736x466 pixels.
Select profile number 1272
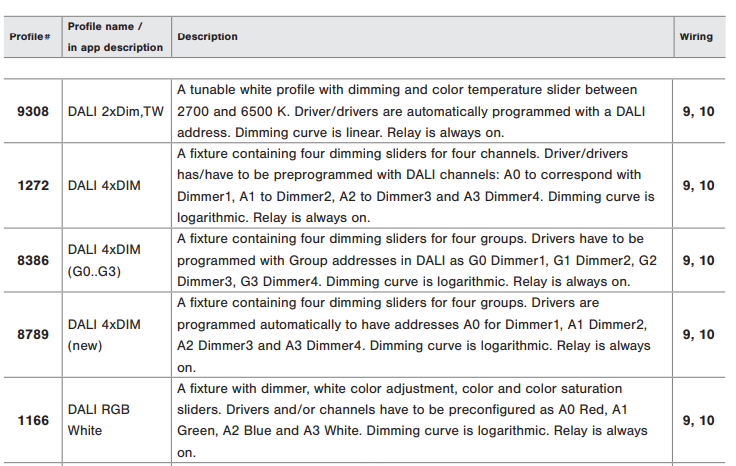33,185
